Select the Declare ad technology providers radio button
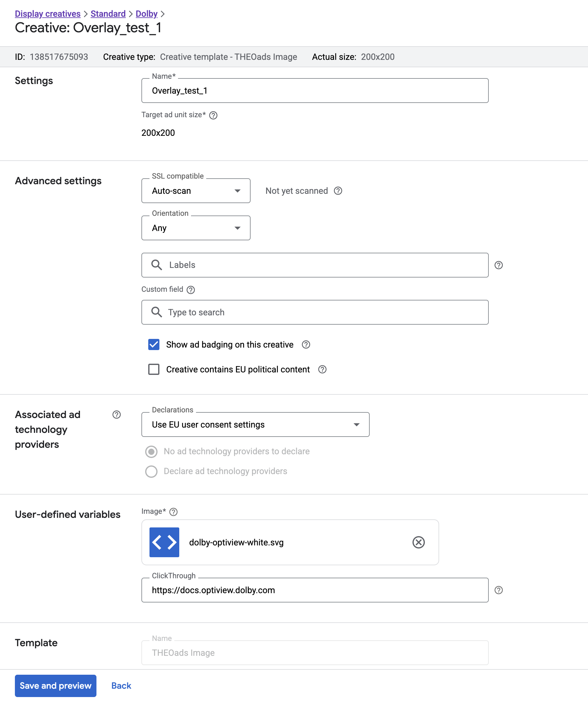Viewport: 588px width, 702px height. click(x=151, y=471)
